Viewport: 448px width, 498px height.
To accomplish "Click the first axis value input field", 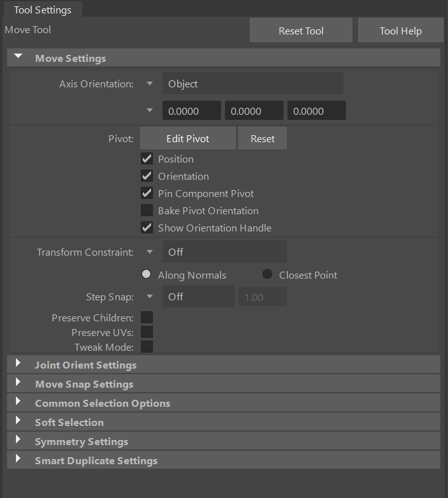I will point(191,111).
